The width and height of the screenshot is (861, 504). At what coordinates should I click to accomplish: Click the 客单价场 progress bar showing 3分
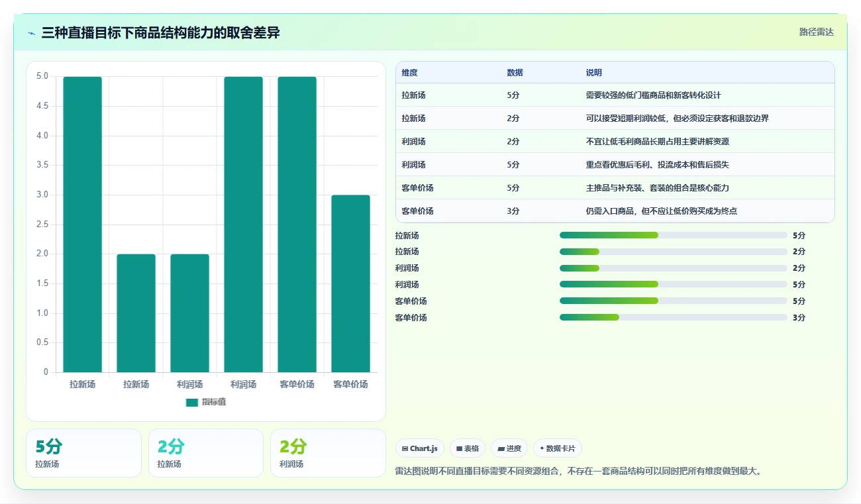(x=674, y=317)
